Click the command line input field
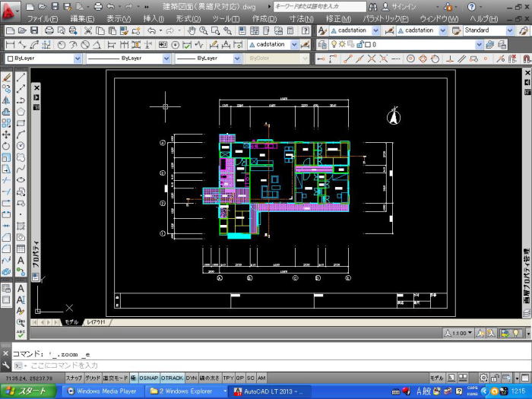 [x=271, y=366]
